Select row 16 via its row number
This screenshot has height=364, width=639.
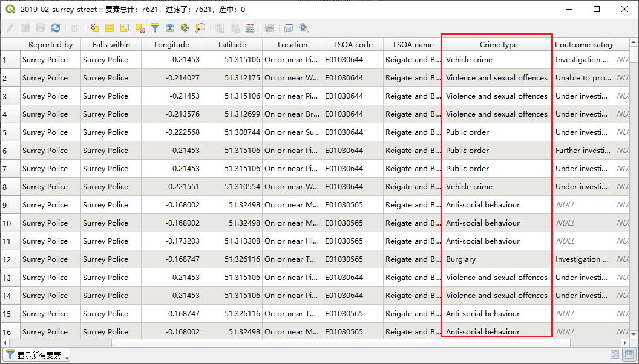[x=10, y=331]
